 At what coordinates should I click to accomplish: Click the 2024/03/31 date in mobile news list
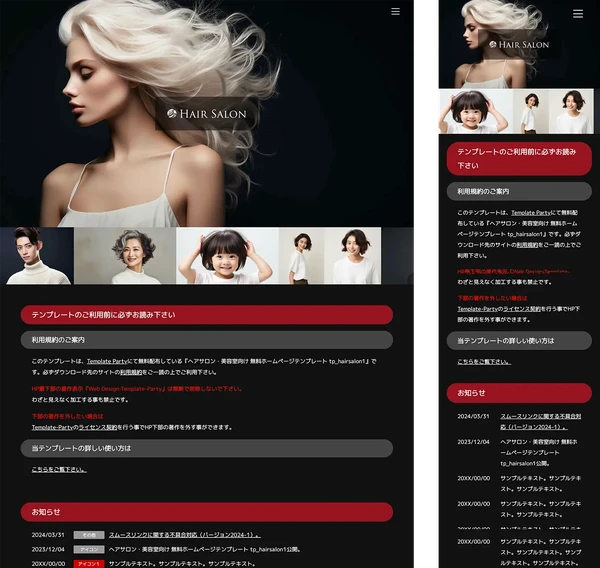pyautogui.click(x=473, y=416)
